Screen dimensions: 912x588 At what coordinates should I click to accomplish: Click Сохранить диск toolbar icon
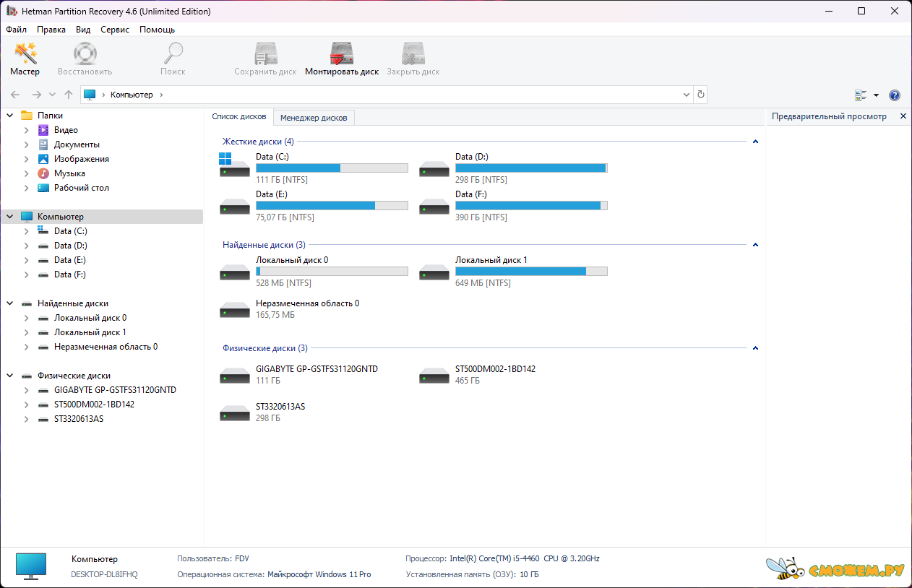[x=266, y=53]
